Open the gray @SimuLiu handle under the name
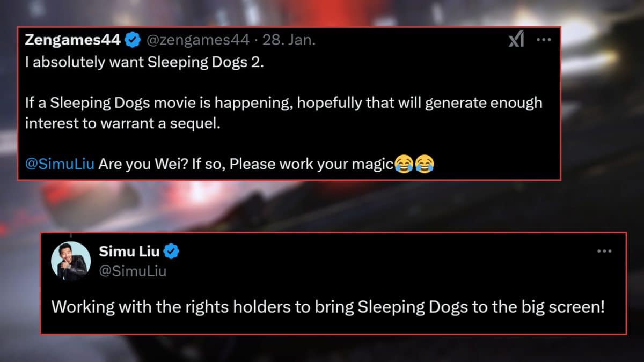The image size is (644, 362). [133, 271]
